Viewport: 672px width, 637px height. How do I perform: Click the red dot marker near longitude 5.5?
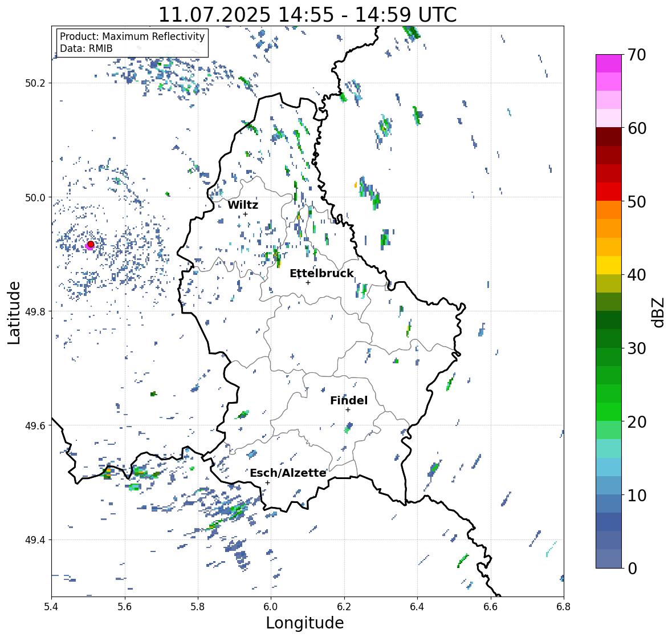tap(91, 244)
